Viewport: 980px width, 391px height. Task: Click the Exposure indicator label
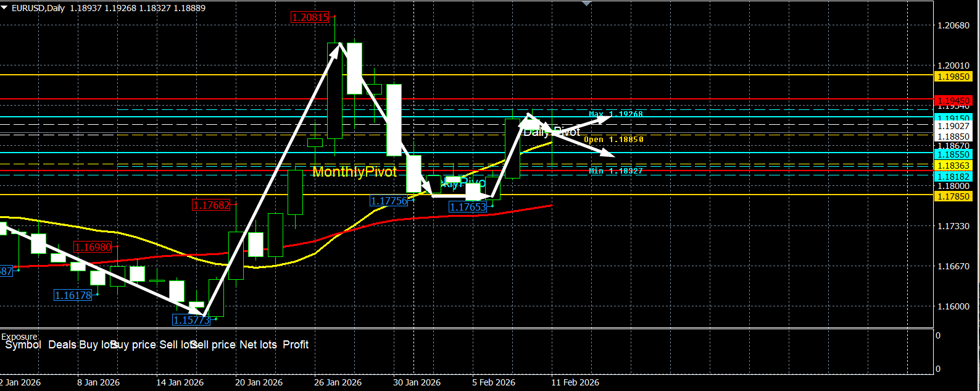click(x=19, y=337)
